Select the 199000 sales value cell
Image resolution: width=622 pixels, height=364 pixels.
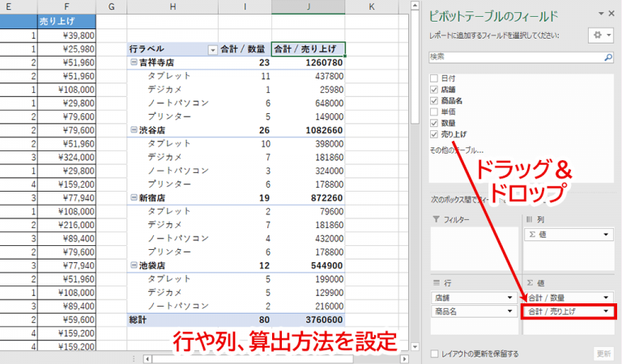pyautogui.click(x=309, y=279)
